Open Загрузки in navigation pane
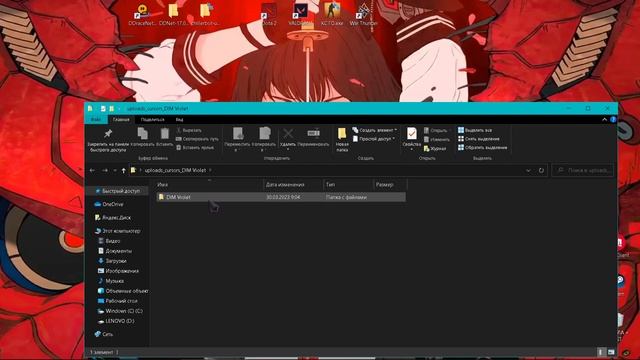Viewport: 640px width, 360px height. (112, 261)
